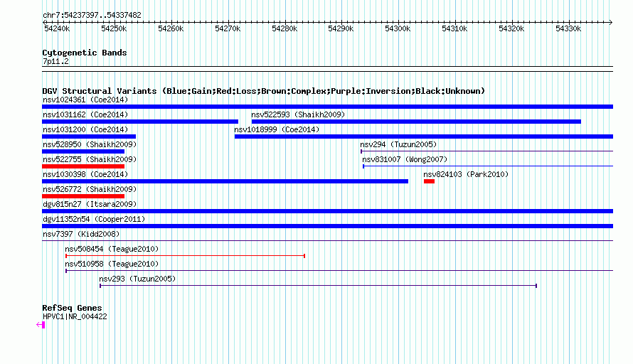Screen dimensions: 633x364
Task: Click the 54330k ruler tick
Action: pos(568,28)
